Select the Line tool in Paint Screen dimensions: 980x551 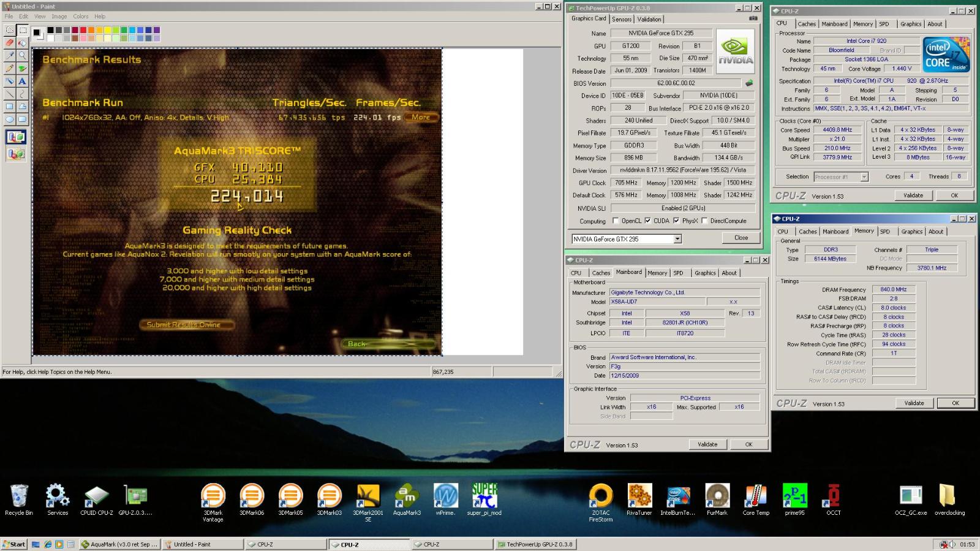point(10,94)
